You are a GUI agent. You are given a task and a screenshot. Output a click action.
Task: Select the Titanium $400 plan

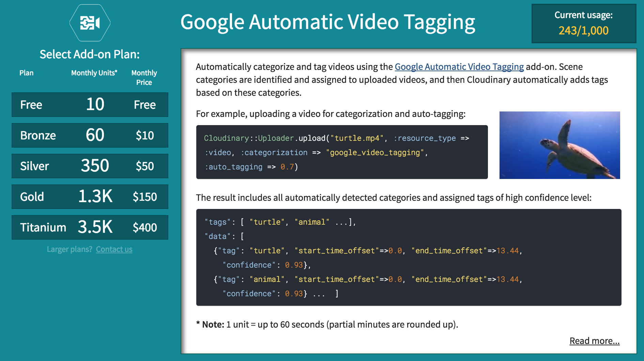pos(90,227)
